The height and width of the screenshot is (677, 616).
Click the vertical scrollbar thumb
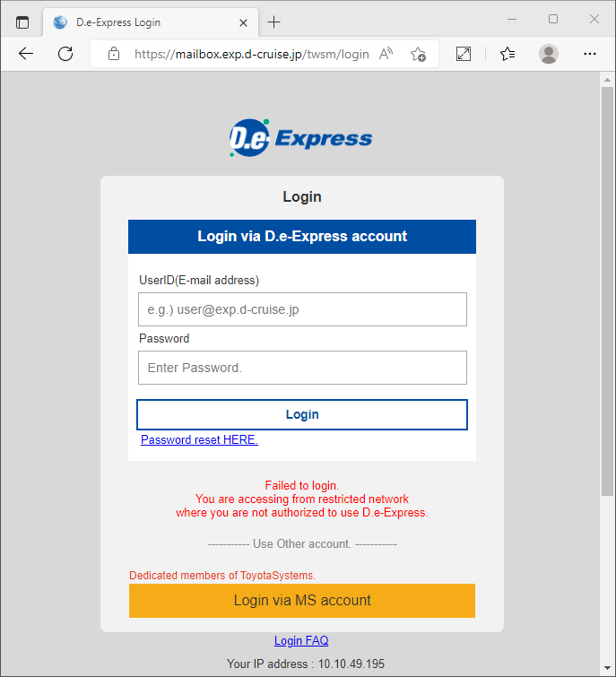(607, 291)
